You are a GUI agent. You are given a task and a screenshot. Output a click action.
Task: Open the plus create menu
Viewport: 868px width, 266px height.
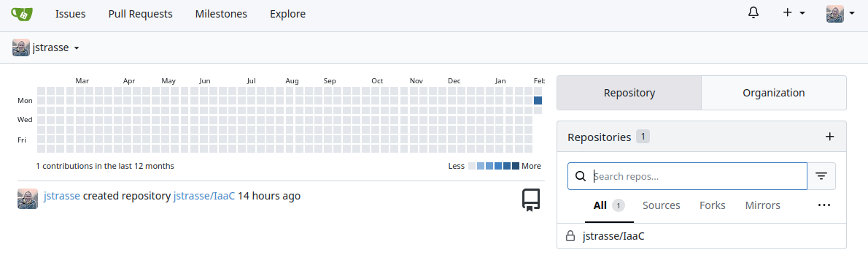click(794, 13)
